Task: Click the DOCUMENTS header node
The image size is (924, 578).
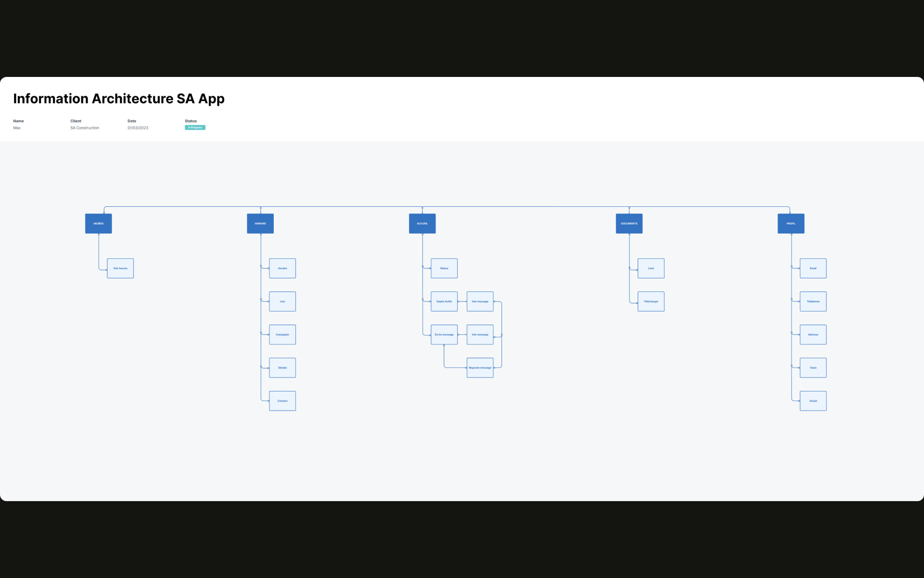Action: click(629, 224)
